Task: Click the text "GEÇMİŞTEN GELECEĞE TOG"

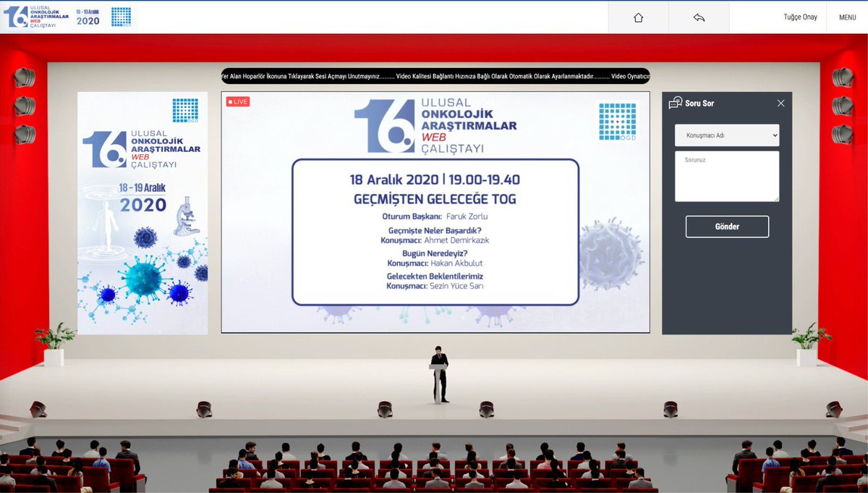Action: (x=435, y=199)
